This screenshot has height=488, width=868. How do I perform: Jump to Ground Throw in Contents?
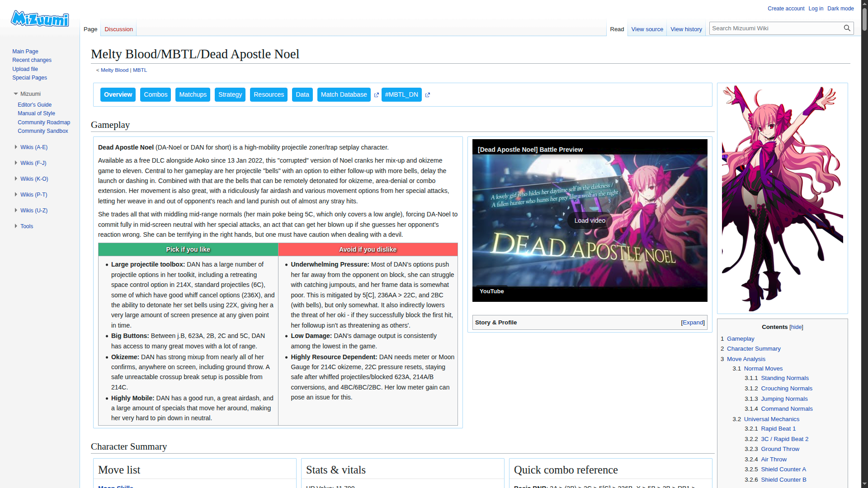[x=780, y=449]
